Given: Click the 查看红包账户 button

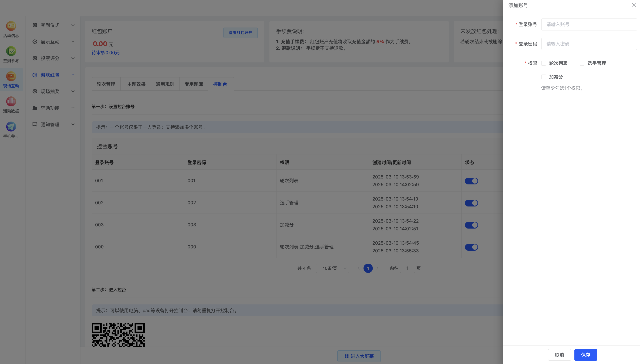Looking at the screenshot, I should pyautogui.click(x=240, y=32).
